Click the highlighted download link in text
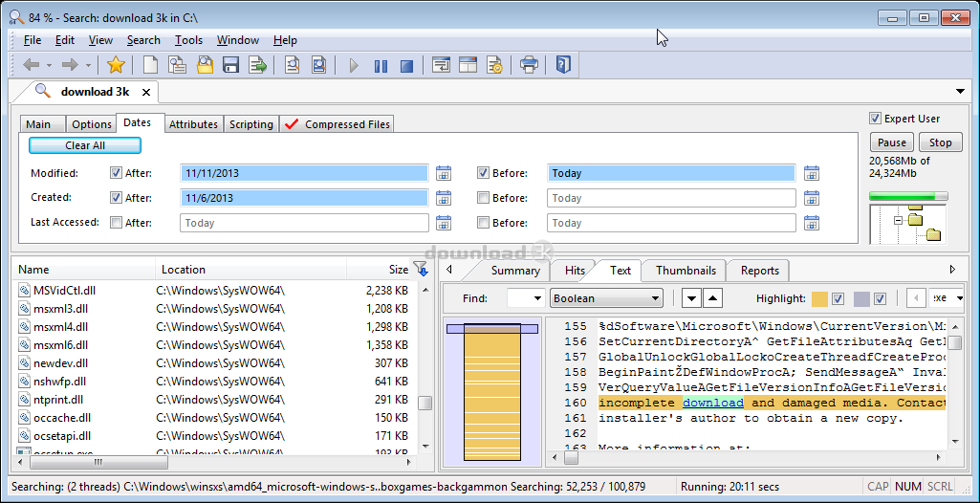This screenshot has height=503, width=980. (x=712, y=403)
